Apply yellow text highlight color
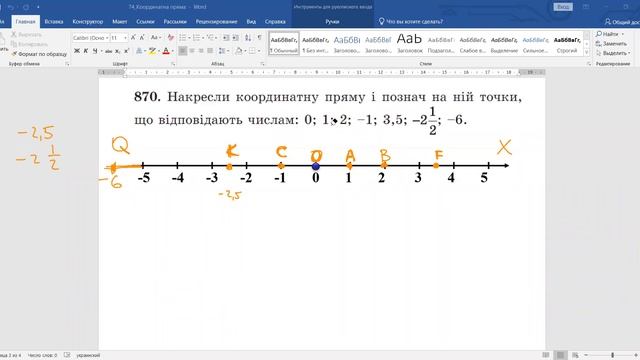The height and width of the screenshot is (360, 640). [x=152, y=51]
